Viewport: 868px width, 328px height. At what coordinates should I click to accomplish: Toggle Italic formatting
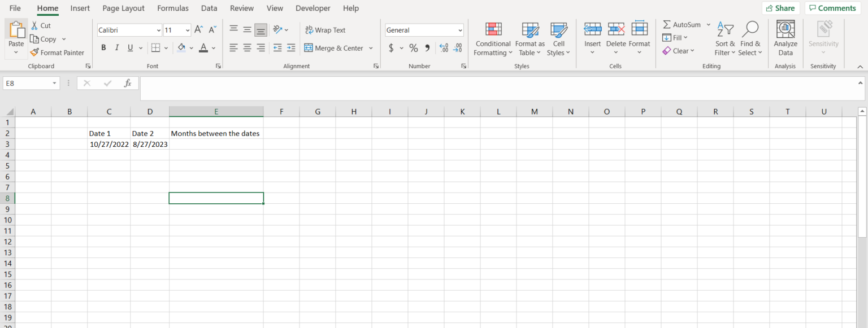coord(117,48)
